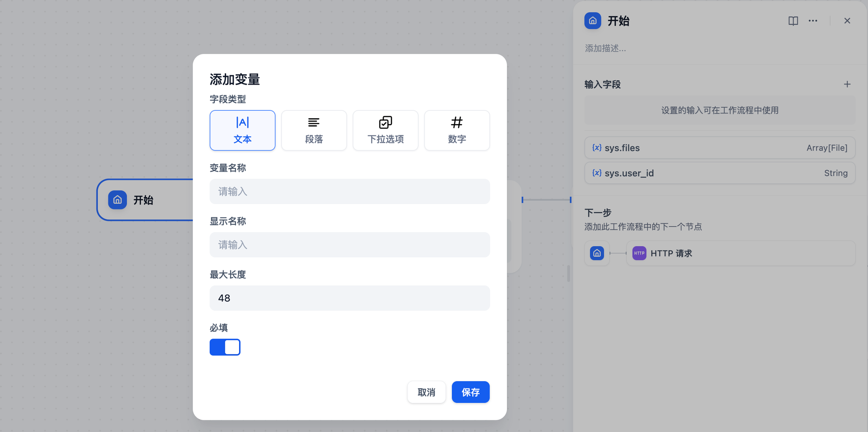Select the 数字 number field type
Screen dimensions: 868x432
457,130
